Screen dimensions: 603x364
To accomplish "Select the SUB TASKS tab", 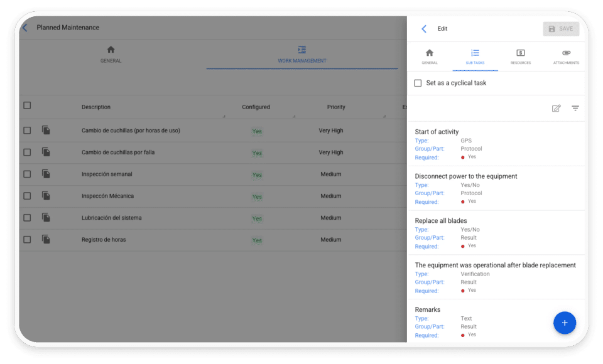I will point(475,56).
